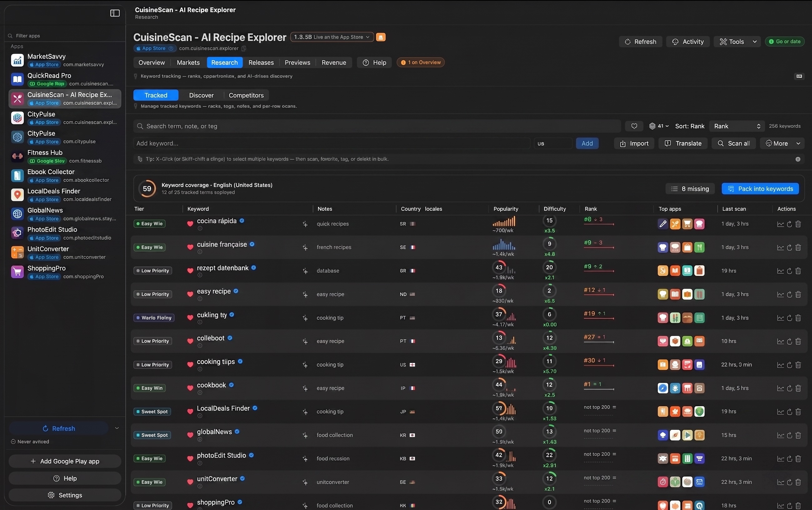This screenshot has width=812, height=510.
Task: Click keyboard shortcut icon at top right
Action: click(x=799, y=76)
